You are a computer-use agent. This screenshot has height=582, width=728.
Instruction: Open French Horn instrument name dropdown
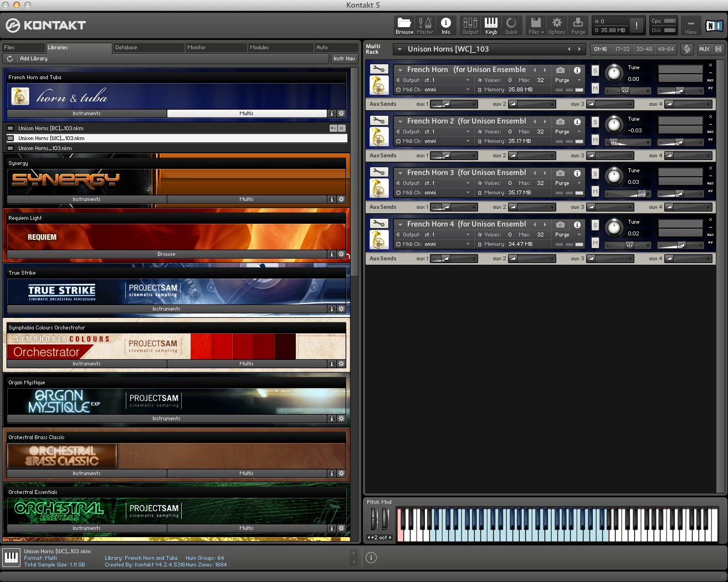400,70
